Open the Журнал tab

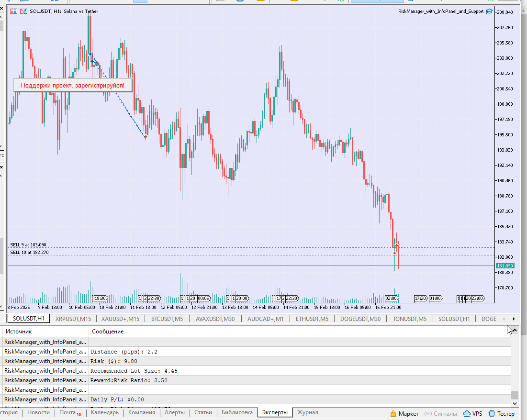[x=307, y=412]
